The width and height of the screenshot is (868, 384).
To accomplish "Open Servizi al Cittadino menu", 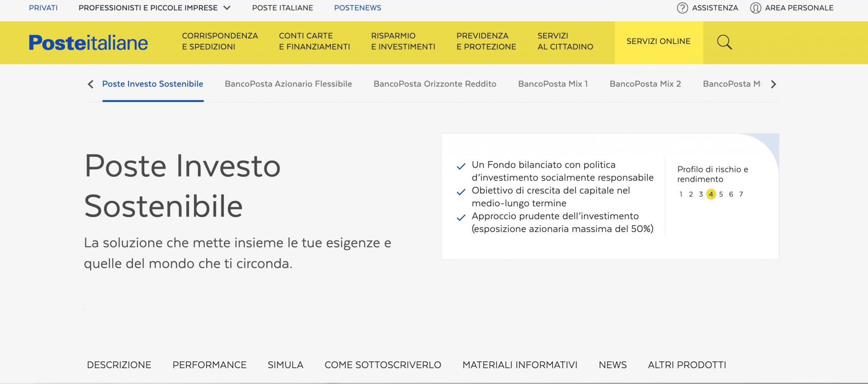I will click(x=565, y=41).
